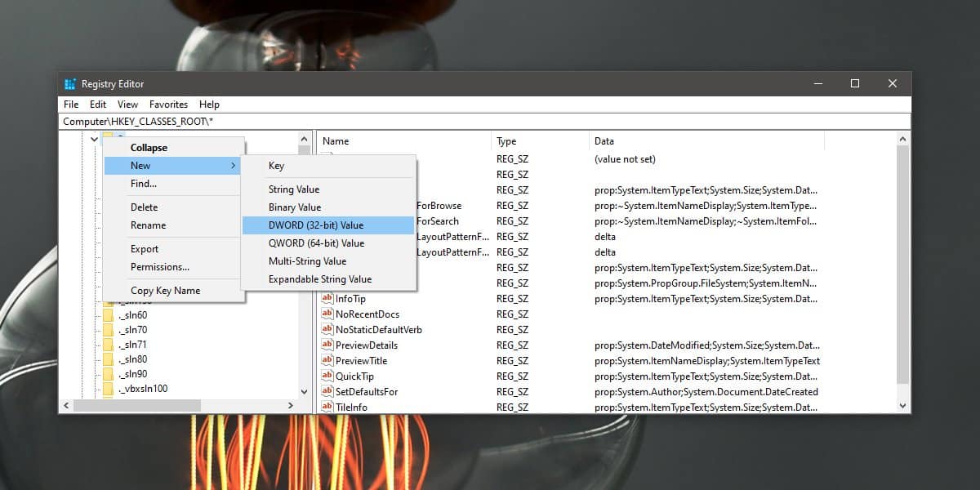Open the File menu
Screen dimensions: 980x490
pyautogui.click(x=71, y=105)
